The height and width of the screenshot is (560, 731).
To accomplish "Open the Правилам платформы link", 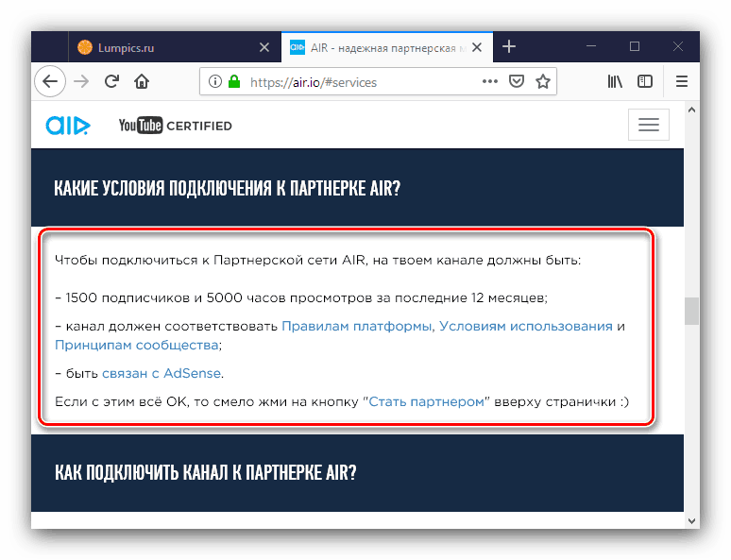I will [357, 326].
